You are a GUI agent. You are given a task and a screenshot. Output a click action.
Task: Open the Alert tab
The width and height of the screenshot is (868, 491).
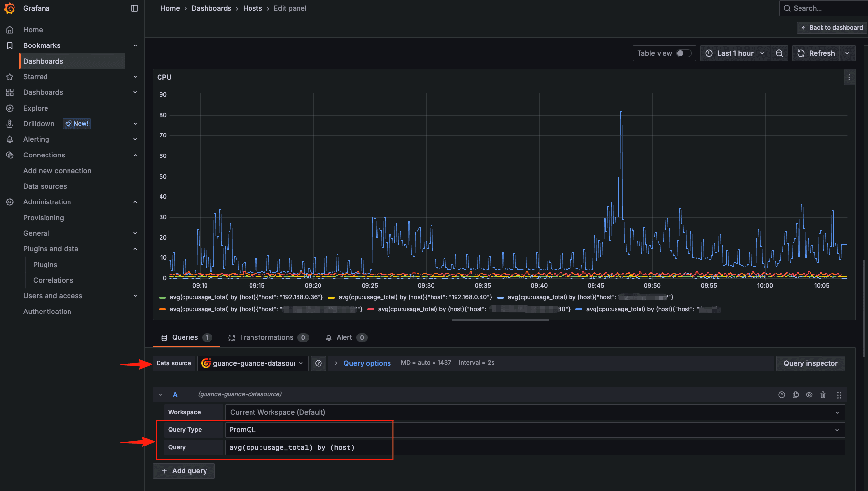click(x=344, y=337)
